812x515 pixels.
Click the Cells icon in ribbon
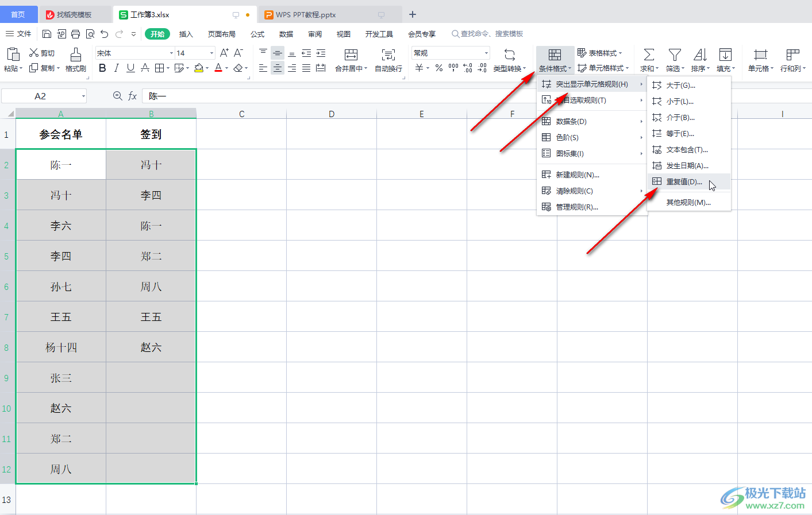click(x=760, y=55)
